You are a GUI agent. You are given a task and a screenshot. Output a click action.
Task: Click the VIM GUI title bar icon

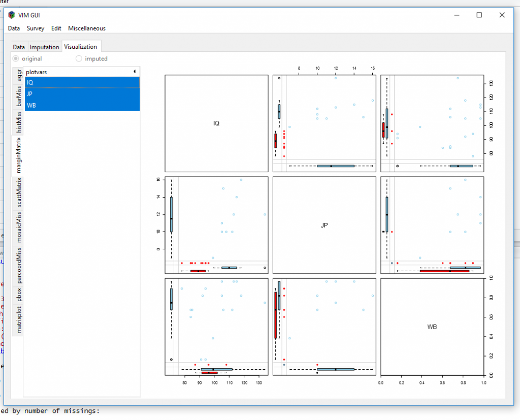point(11,15)
